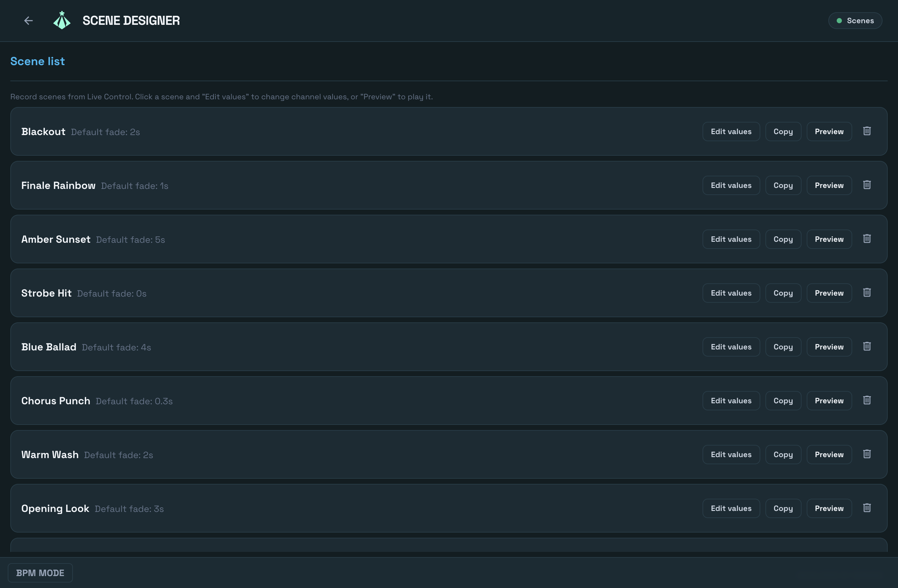Screen dimensions: 898x588
Task: Edit values for Opening Look
Action: [731, 508]
